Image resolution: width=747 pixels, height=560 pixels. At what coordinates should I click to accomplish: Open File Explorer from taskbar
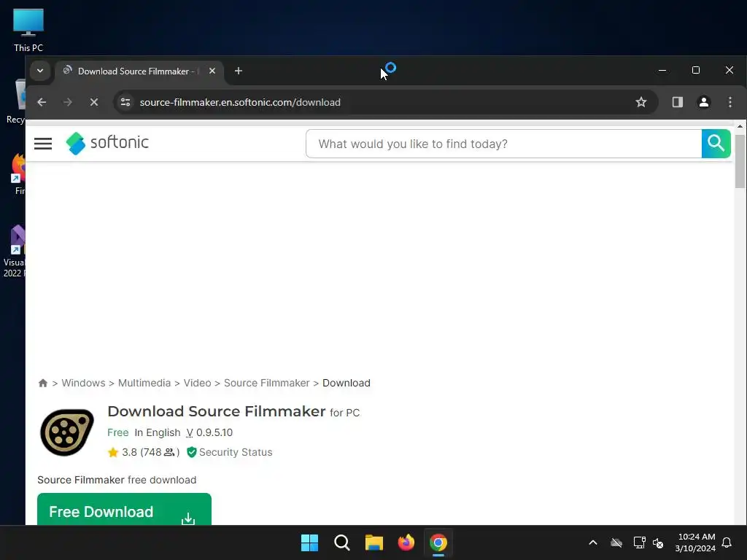[x=374, y=542]
